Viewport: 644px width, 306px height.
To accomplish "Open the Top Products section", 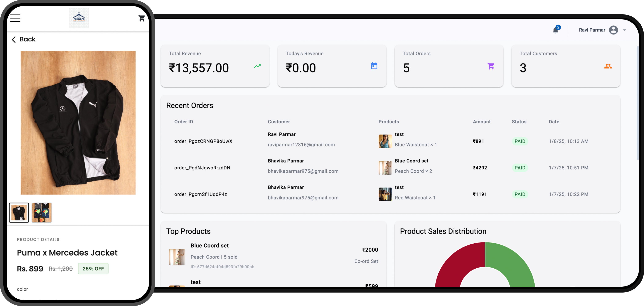I will pyautogui.click(x=189, y=231).
